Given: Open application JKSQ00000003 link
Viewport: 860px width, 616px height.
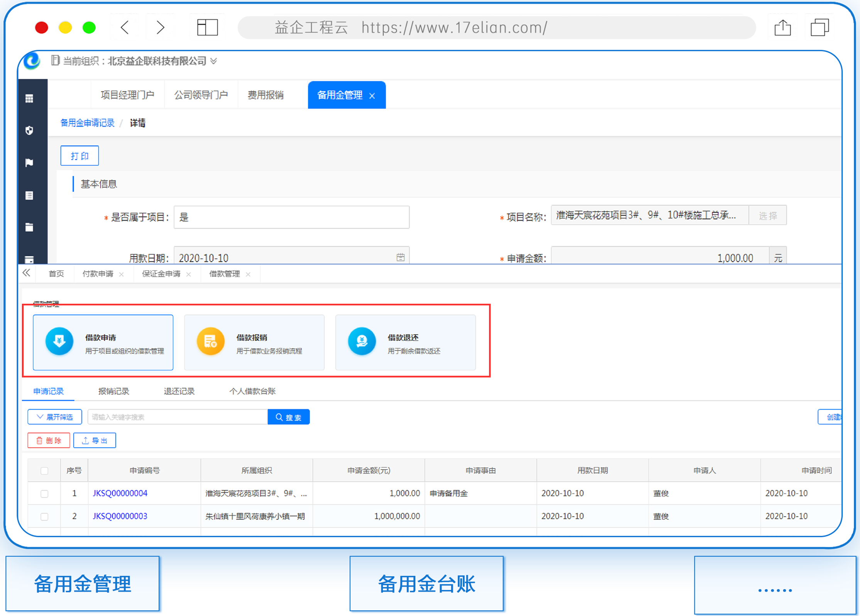Looking at the screenshot, I should [120, 516].
